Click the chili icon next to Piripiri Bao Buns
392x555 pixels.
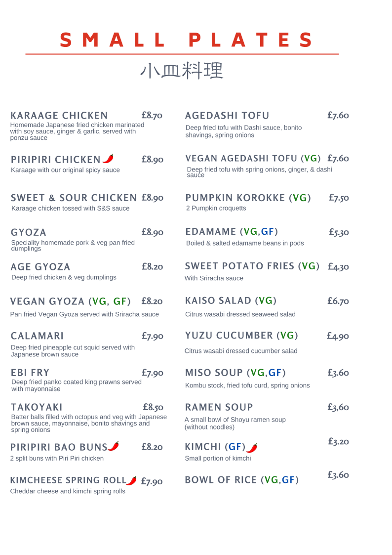[114, 446]
